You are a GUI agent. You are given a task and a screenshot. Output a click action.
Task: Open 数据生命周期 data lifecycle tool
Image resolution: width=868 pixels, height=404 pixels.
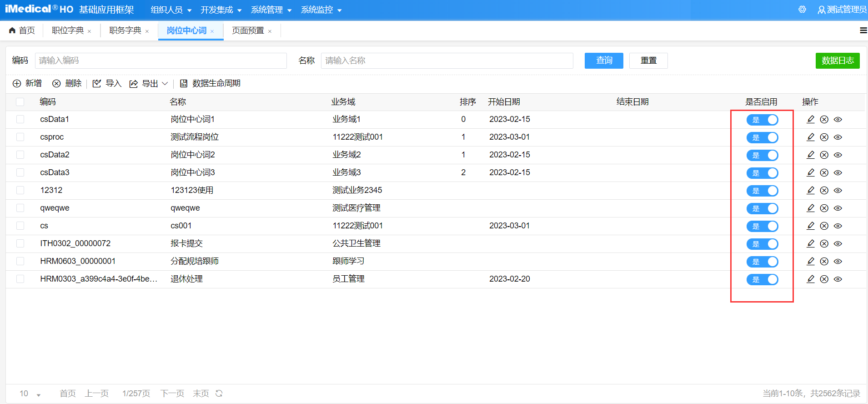click(x=210, y=83)
